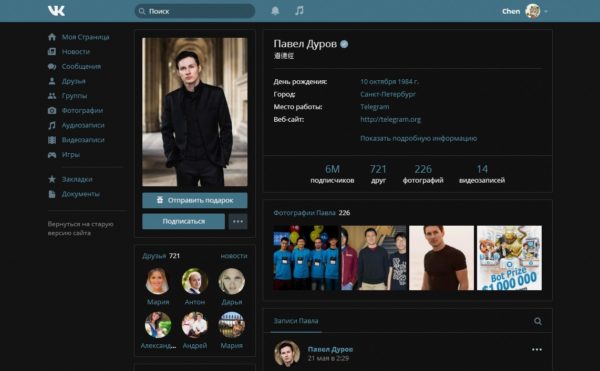Open the Bot Prize $1,000,000 photo thumbnail
Screen dimensions: 600x371
pyautogui.click(x=509, y=258)
